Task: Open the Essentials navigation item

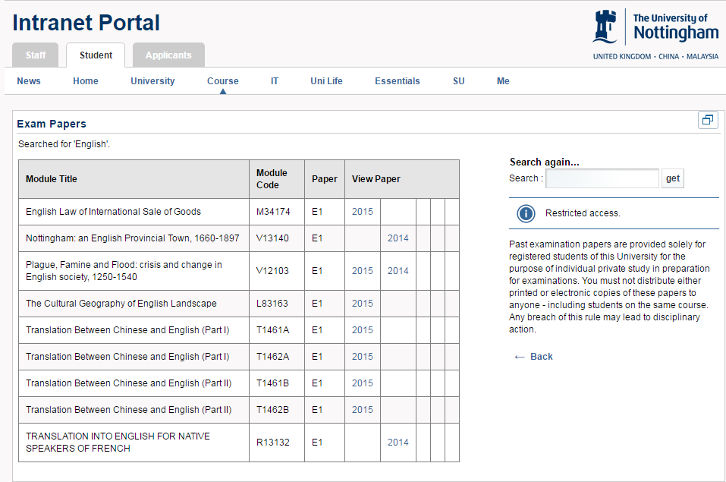Action: point(397,81)
